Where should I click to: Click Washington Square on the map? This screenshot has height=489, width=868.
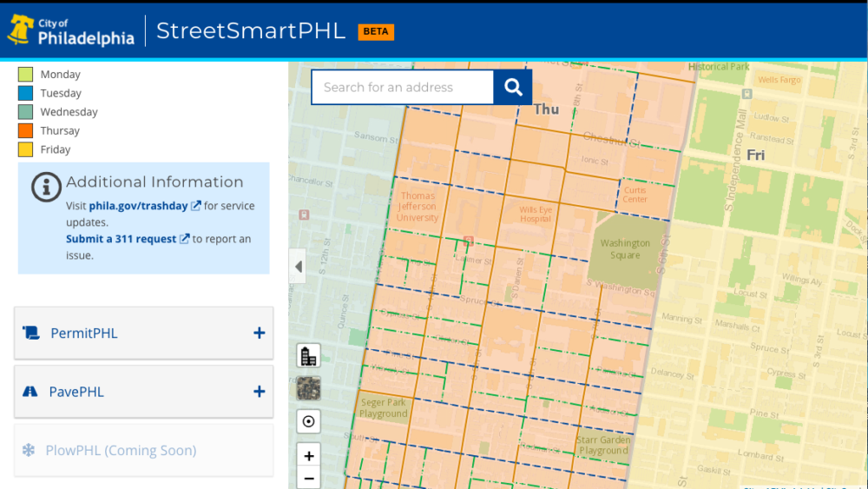click(625, 249)
